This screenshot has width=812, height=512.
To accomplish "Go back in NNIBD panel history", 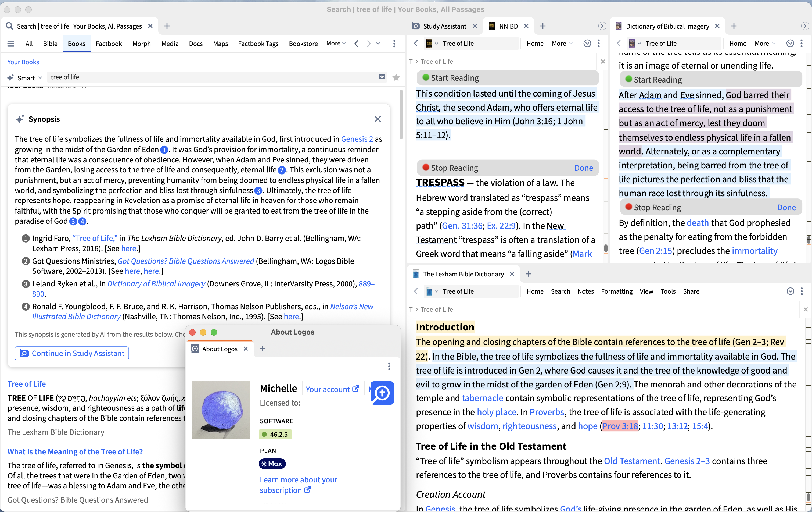I will [x=416, y=43].
